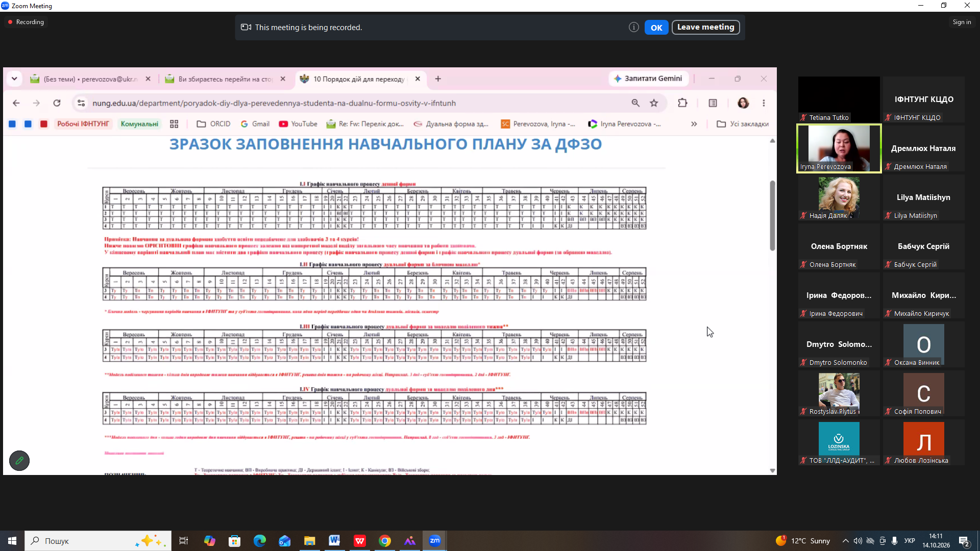Click the Windows search box Пошук
The image size is (980, 551).
[x=98, y=541]
